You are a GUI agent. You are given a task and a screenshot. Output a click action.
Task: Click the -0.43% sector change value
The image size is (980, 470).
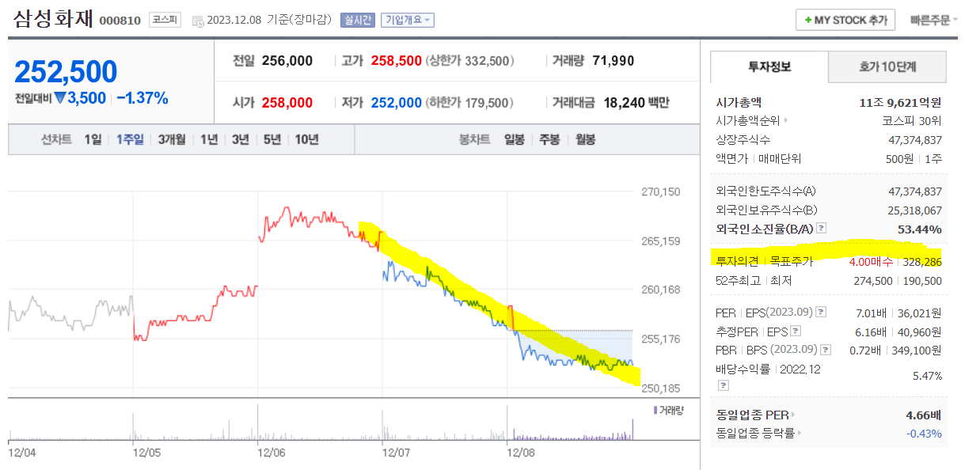[x=924, y=434]
